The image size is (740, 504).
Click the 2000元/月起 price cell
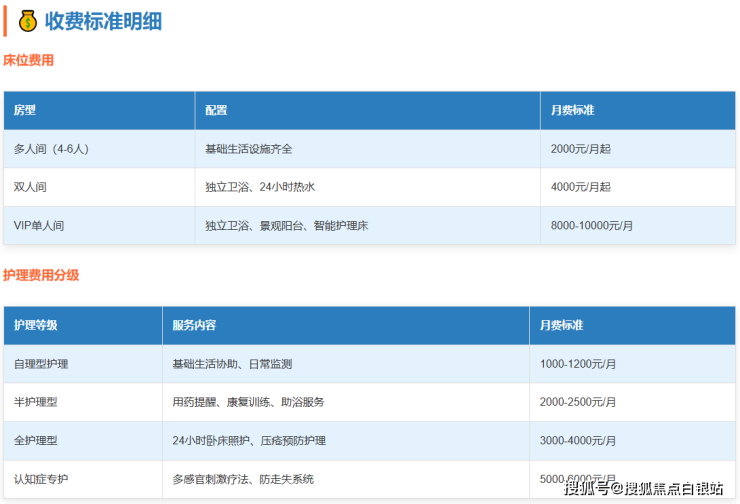(580, 149)
